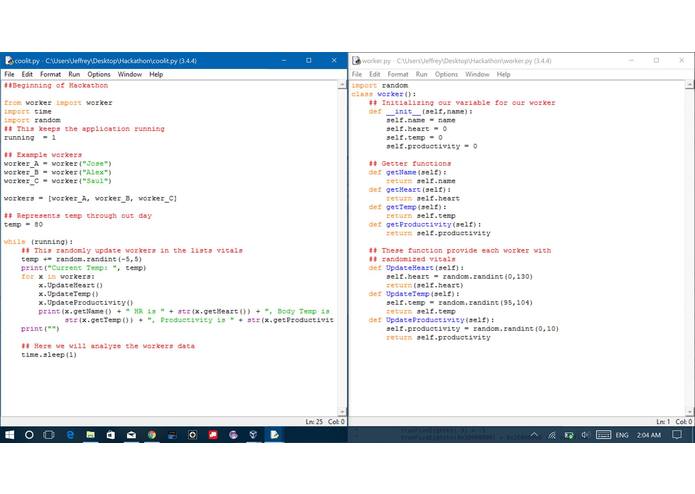Open Options menu in coolit.py window
The height and width of the screenshot is (494, 695).
coord(99,74)
